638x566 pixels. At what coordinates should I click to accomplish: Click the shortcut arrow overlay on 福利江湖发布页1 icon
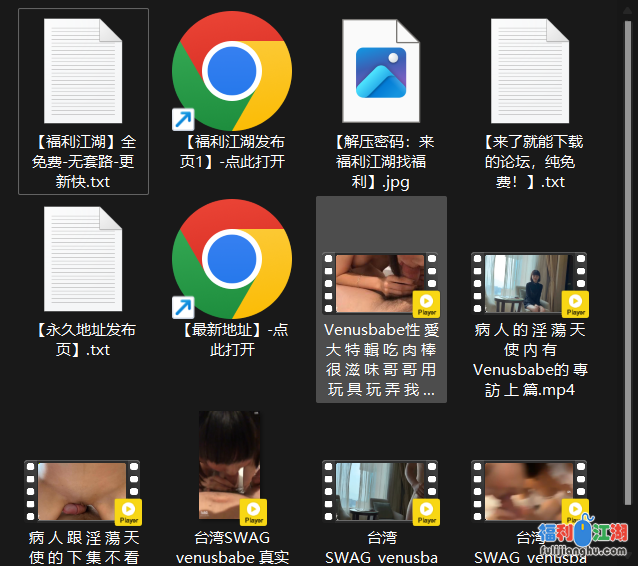184,120
